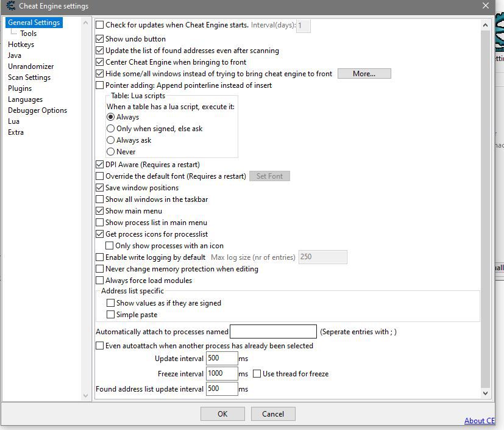
Task: Enable Use thread for freeze
Action: point(257,374)
